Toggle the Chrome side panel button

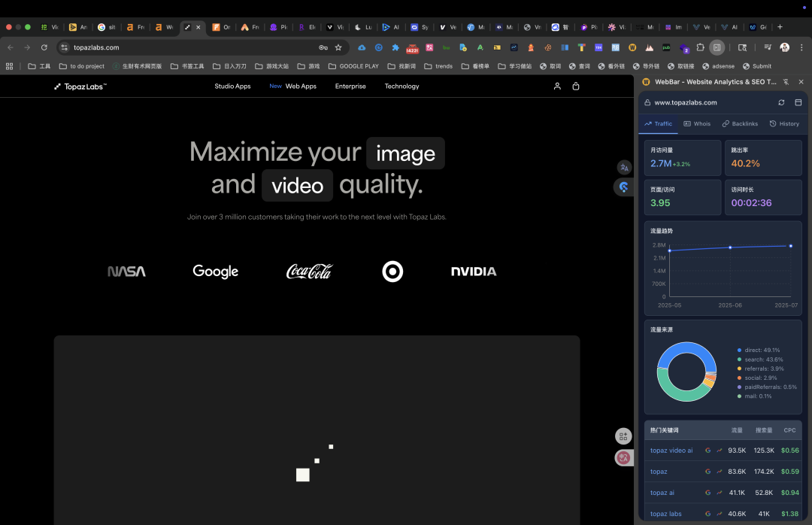pos(717,47)
